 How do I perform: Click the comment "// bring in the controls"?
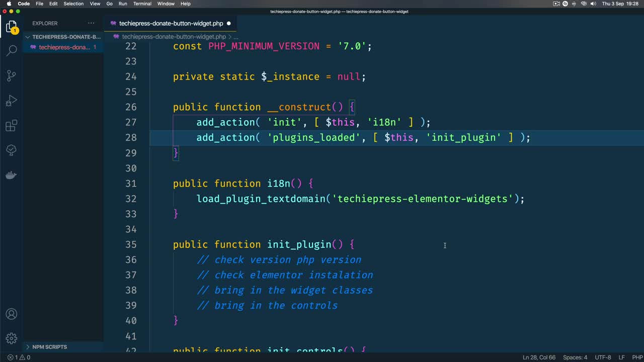[267, 306]
